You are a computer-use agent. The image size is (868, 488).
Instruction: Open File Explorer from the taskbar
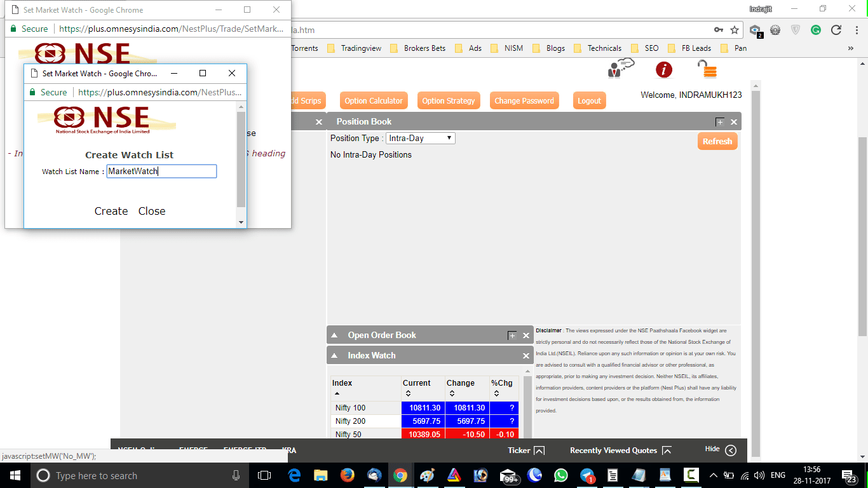pos(320,475)
